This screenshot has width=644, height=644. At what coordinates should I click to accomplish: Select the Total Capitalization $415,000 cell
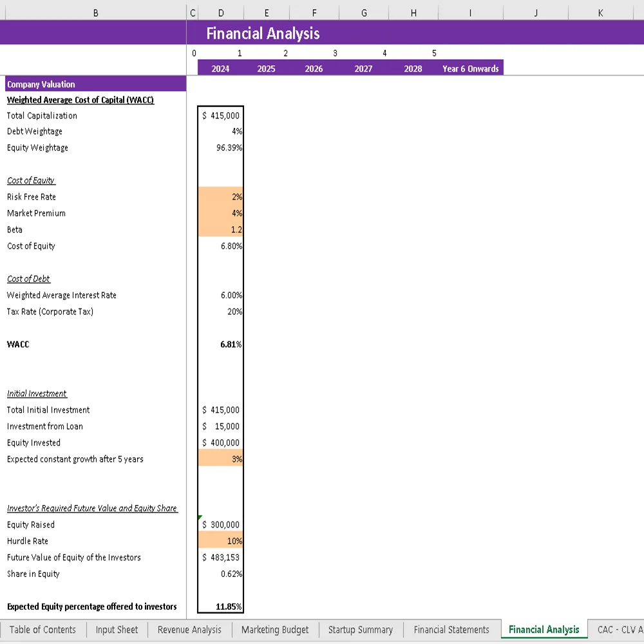pyautogui.click(x=221, y=115)
